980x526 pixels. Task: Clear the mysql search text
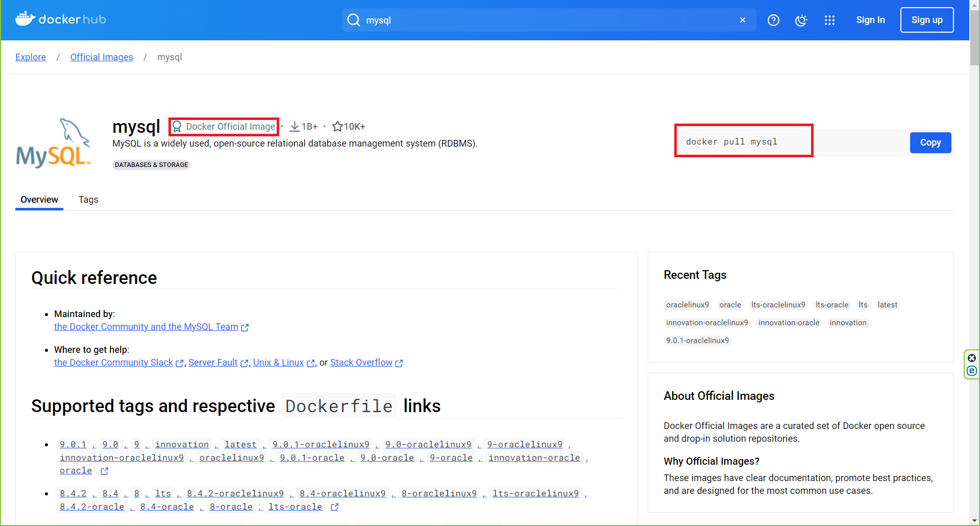pos(742,20)
